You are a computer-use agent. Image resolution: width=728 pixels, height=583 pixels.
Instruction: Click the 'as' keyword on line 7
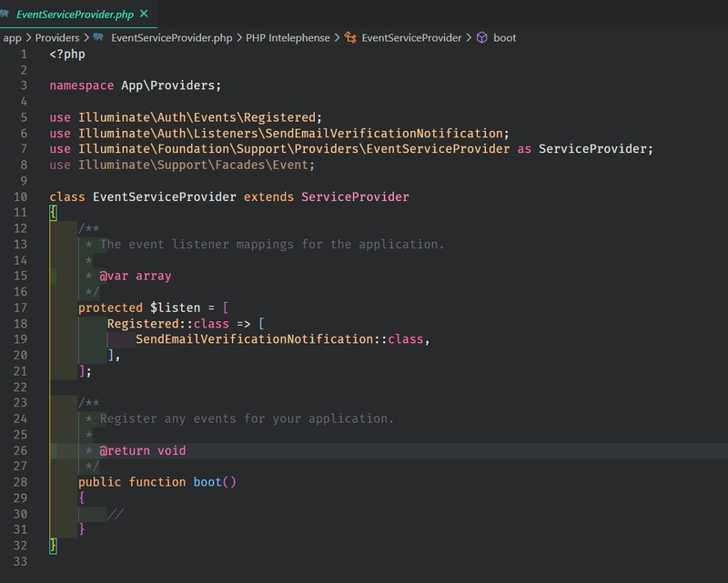[x=524, y=149]
